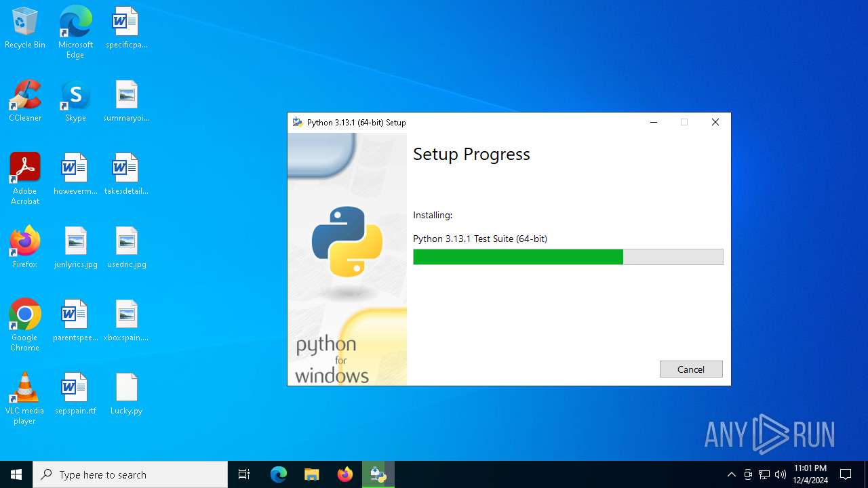Select the CCleaner desktop shortcut
This screenshot has width=868, height=488.
tap(25, 101)
